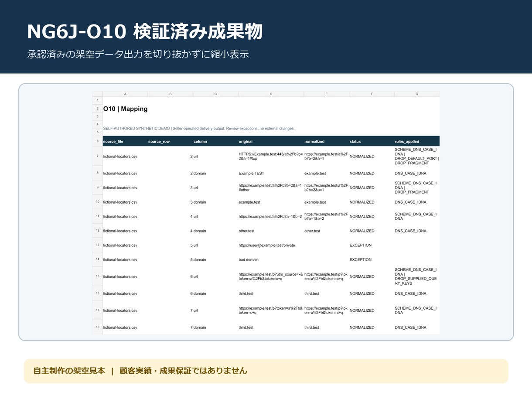
Task: Click "4 url" cell in row 11
Action: coord(194,216)
